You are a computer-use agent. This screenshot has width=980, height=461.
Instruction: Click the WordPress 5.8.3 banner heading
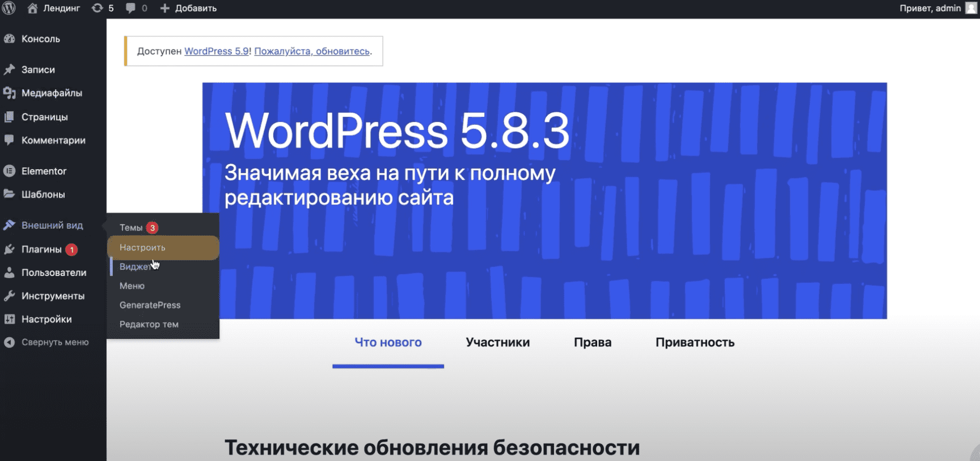click(397, 130)
